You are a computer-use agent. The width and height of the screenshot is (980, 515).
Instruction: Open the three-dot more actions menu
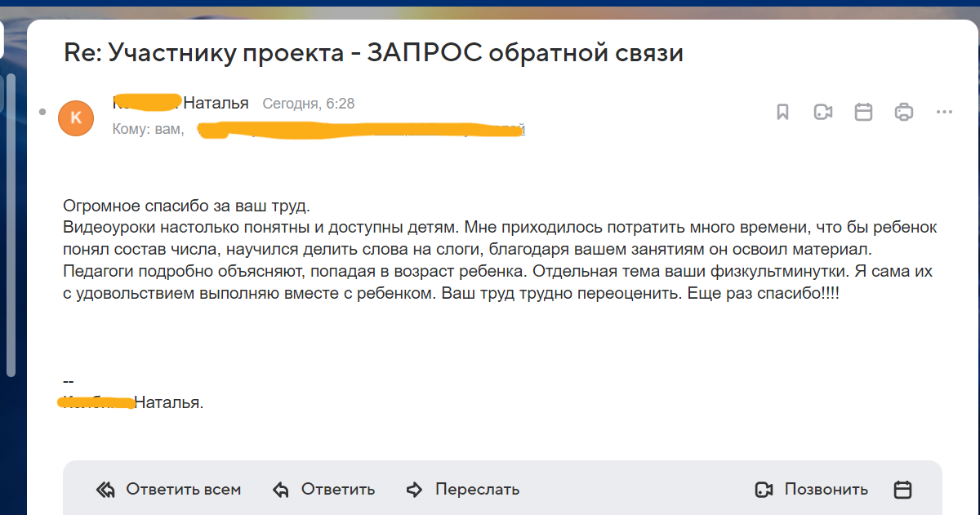click(944, 113)
